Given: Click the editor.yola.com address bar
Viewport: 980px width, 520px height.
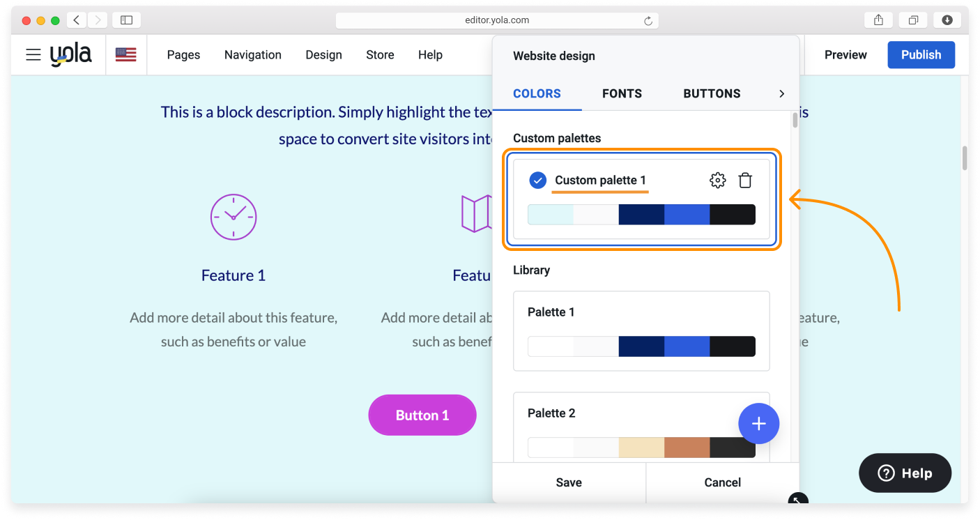Looking at the screenshot, I should [x=496, y=20].
